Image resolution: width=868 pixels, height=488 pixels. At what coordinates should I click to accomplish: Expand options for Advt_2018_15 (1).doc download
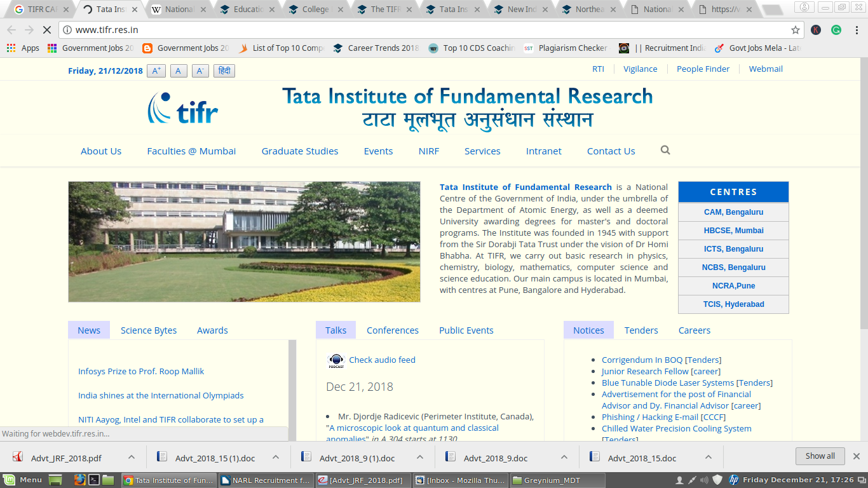[x=276, y=457]
